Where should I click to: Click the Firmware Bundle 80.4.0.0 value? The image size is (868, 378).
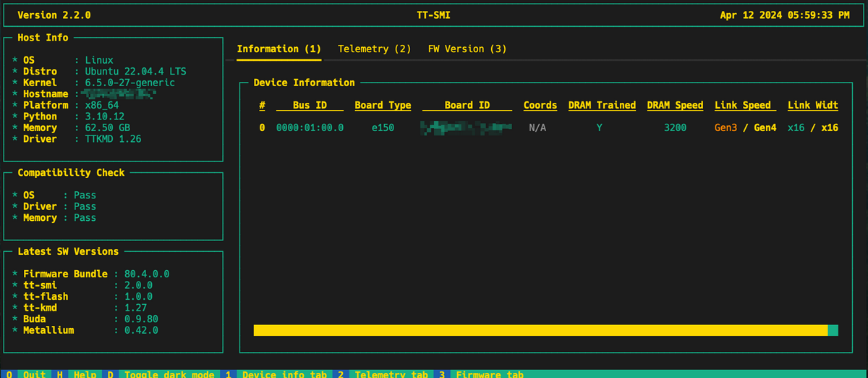pyautogui.click(x=147, y=274)
